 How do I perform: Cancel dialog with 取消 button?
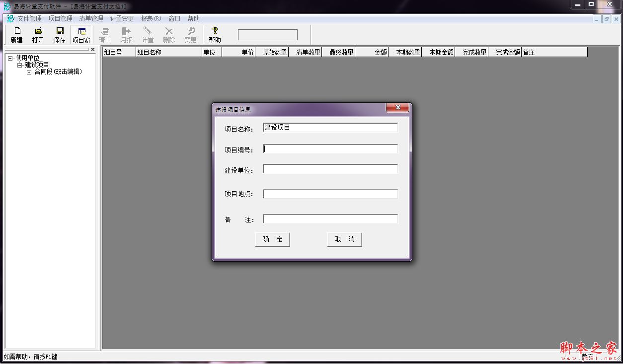[x=345, y=239]
